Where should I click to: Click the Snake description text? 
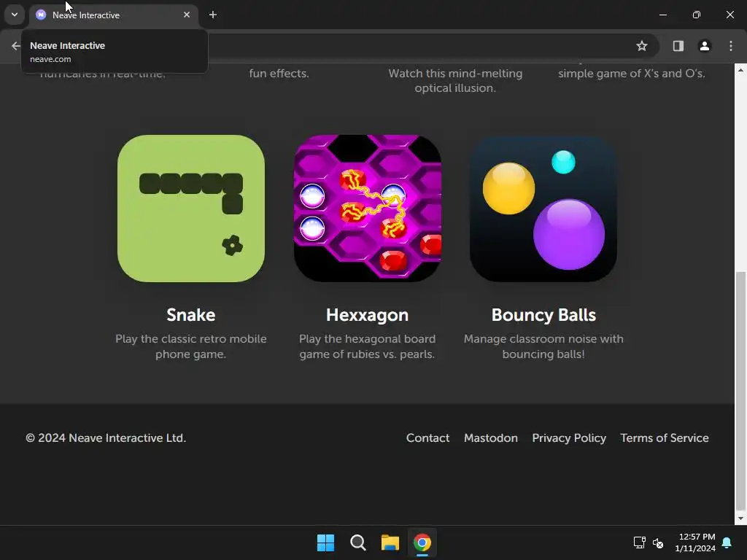tap(191, 346)
